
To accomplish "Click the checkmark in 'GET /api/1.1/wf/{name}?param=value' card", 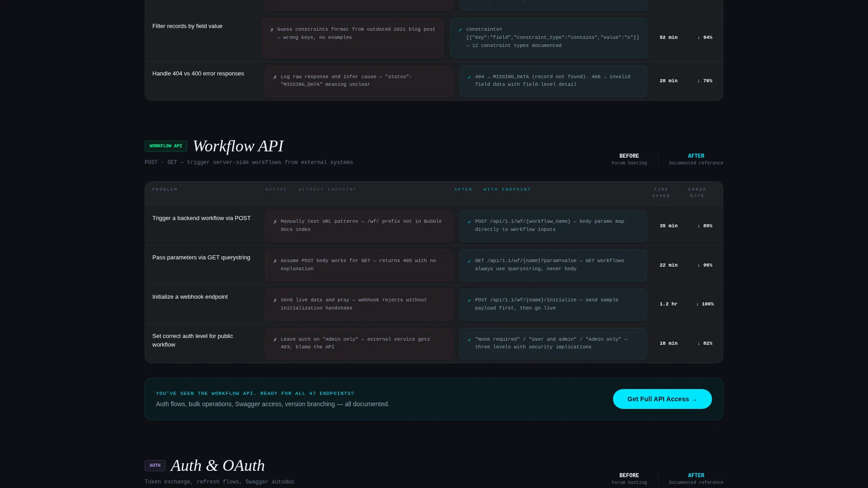I will click(x=469, y=261).
